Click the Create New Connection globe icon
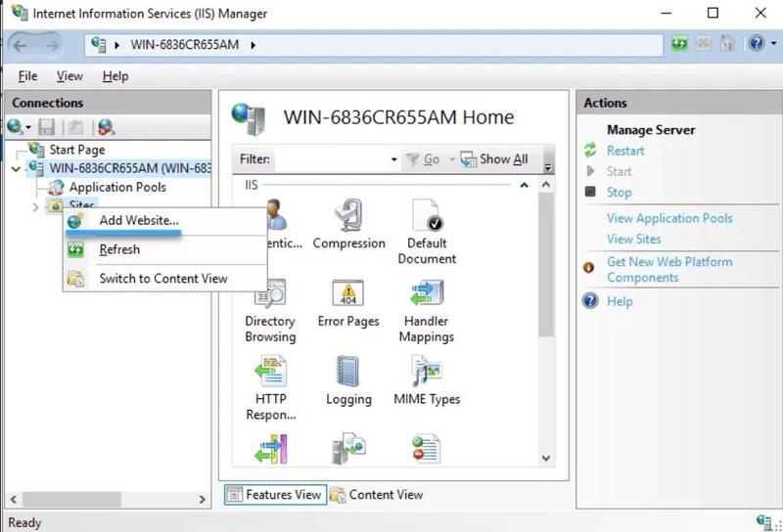 tap(15, 127)
